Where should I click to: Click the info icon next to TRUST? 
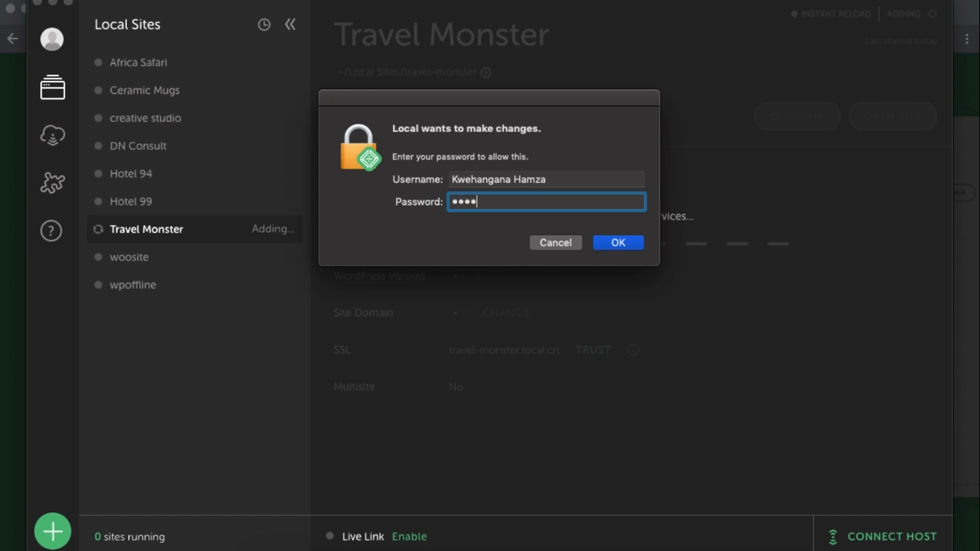(633, 350)
